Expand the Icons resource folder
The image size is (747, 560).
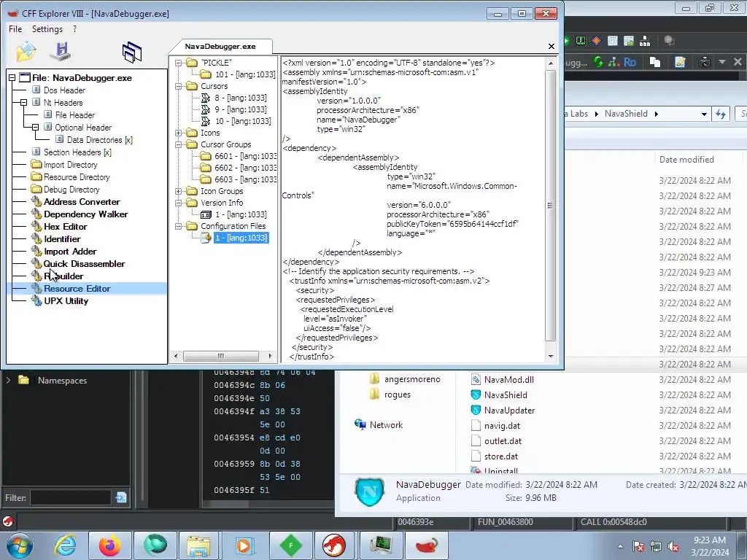[x=178, y=133]
